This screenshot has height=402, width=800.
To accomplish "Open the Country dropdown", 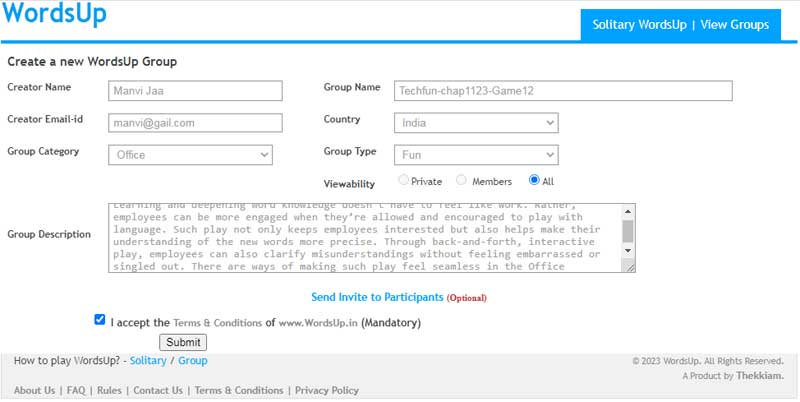I will 476,123.
